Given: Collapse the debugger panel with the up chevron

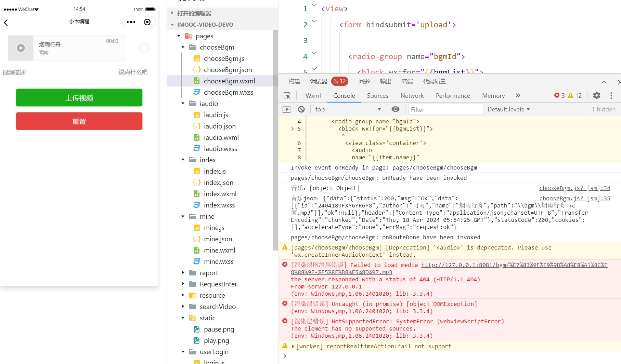Looking at the screenshot, I should click(604, 82).
